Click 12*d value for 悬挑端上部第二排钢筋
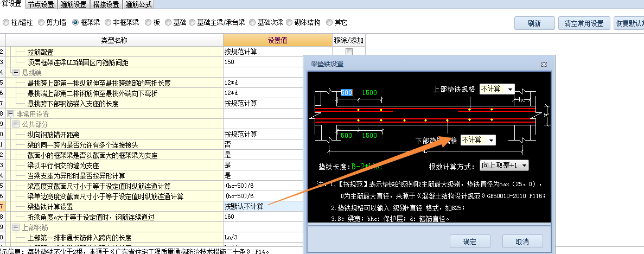Image resolution: width=644 pixels, height=254 pixels. pos(231,93)
